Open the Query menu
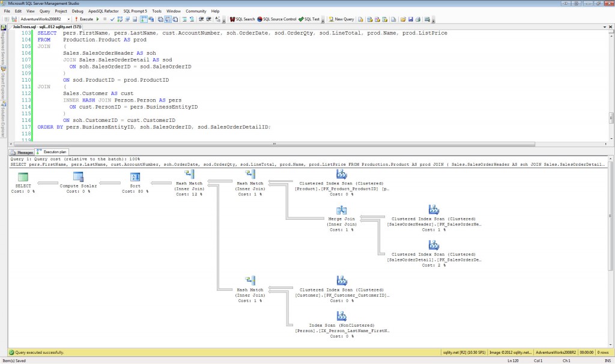The height and width of the screenshot is (364, 615). click(44, 10)
